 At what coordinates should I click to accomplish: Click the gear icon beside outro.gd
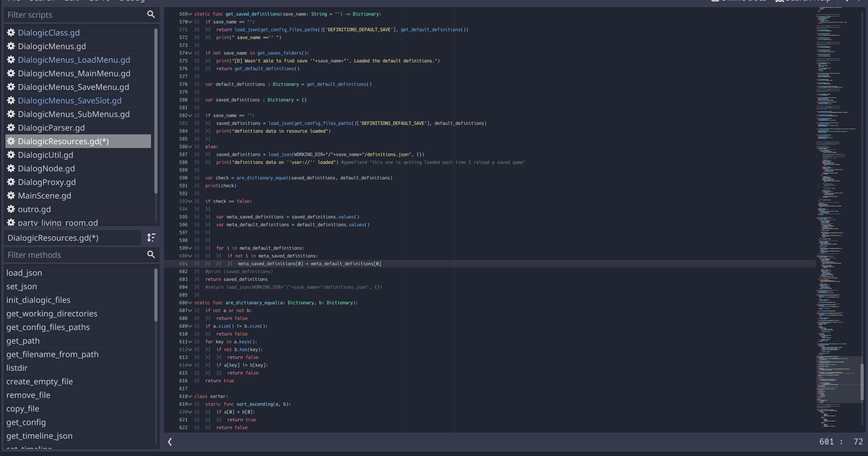point(11,209)
